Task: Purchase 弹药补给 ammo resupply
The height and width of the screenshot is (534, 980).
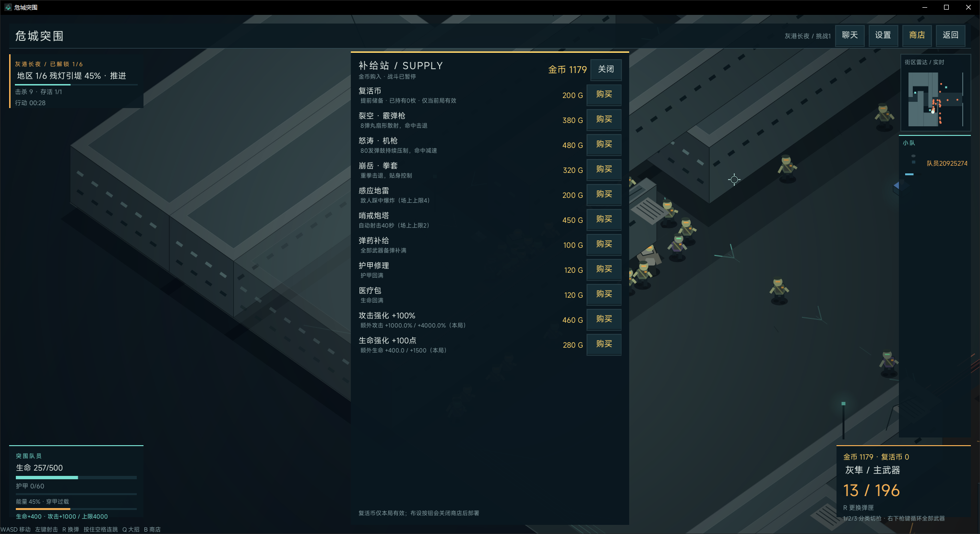Action: (604, 244)
